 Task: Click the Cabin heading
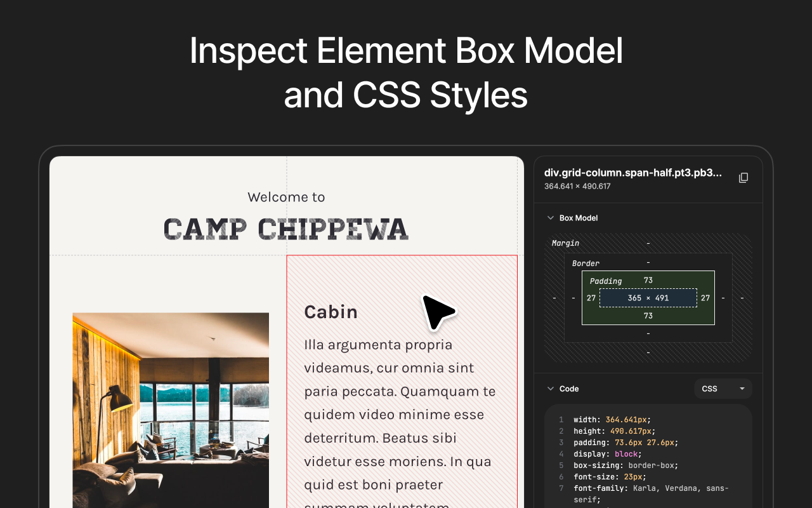pos(331,312)
